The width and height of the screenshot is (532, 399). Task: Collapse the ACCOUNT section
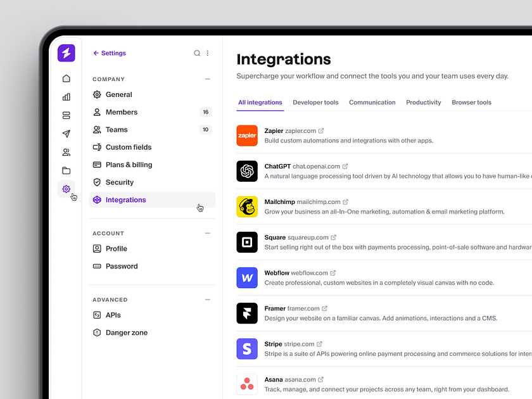click(x=207, y=233)
